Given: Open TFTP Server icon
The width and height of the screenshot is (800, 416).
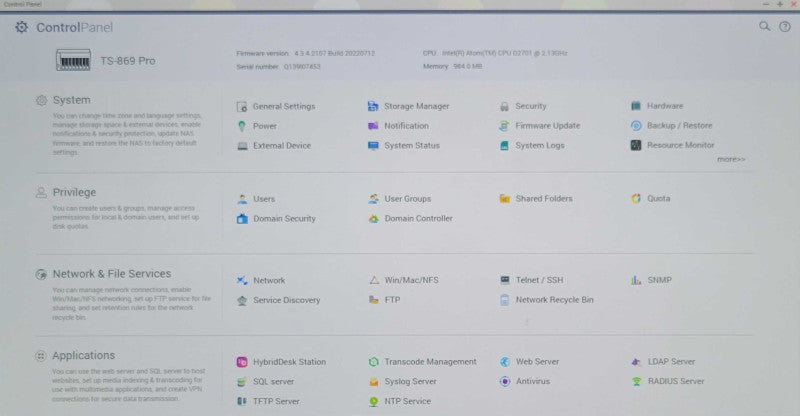Looking at the screenshot, I should click(242, 401).
